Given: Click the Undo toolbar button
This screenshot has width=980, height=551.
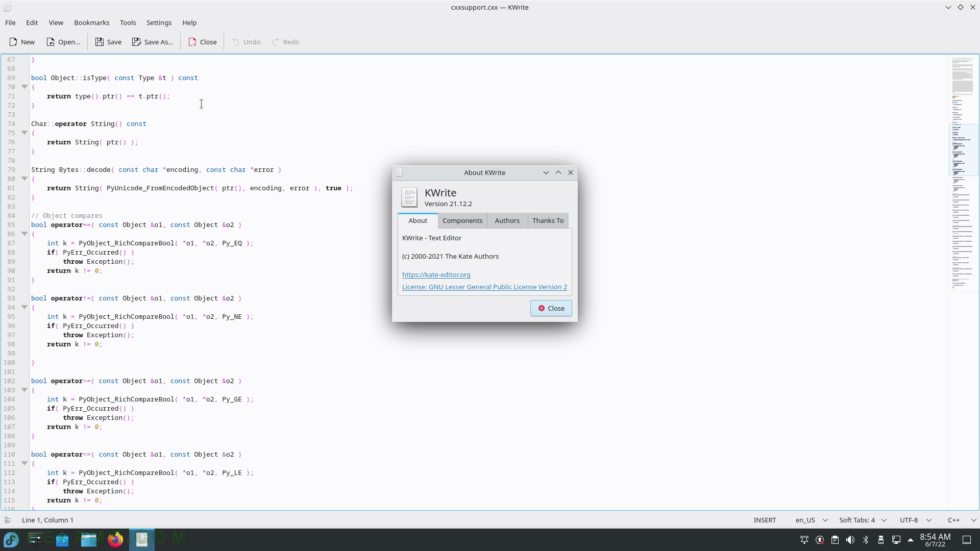Looking at the screenshot, I should pos(246,42).
